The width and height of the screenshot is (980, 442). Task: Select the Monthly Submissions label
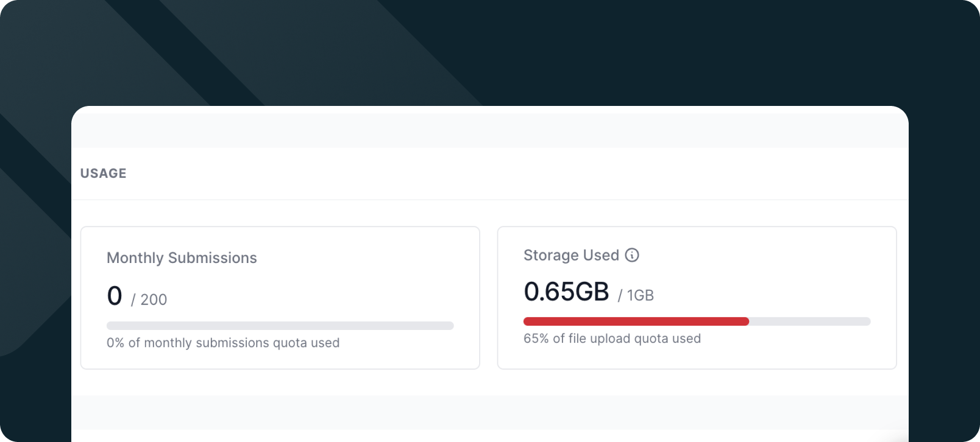[182, 258]
